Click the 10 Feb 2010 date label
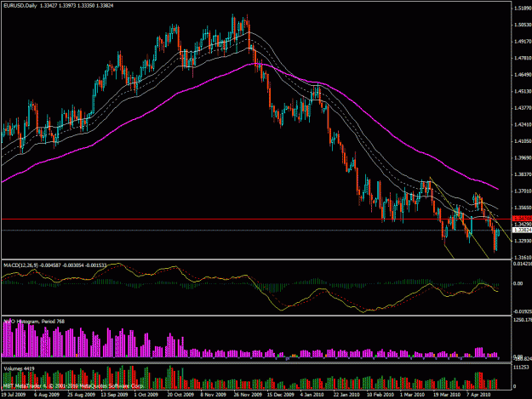532x399 pixels. (380, 395)
